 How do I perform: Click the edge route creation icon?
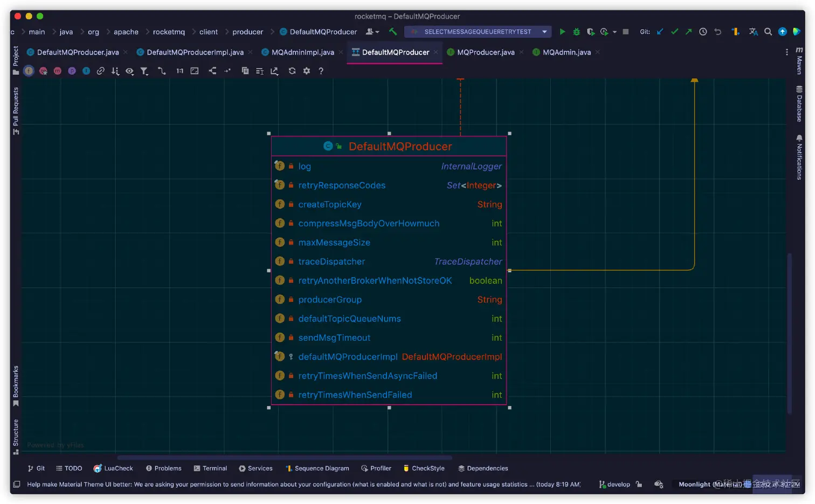tap(161, 71)
